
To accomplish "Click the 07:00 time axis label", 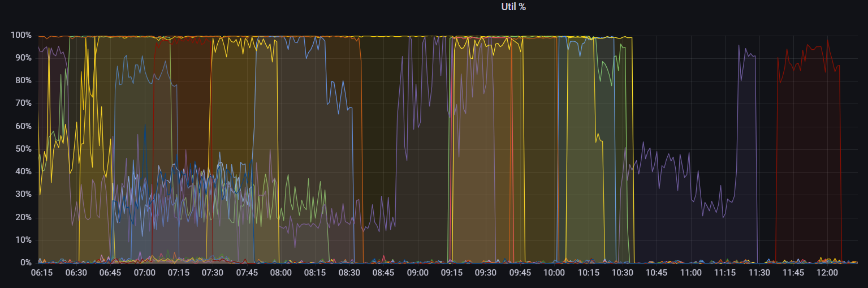I will (x=144, y=273).
